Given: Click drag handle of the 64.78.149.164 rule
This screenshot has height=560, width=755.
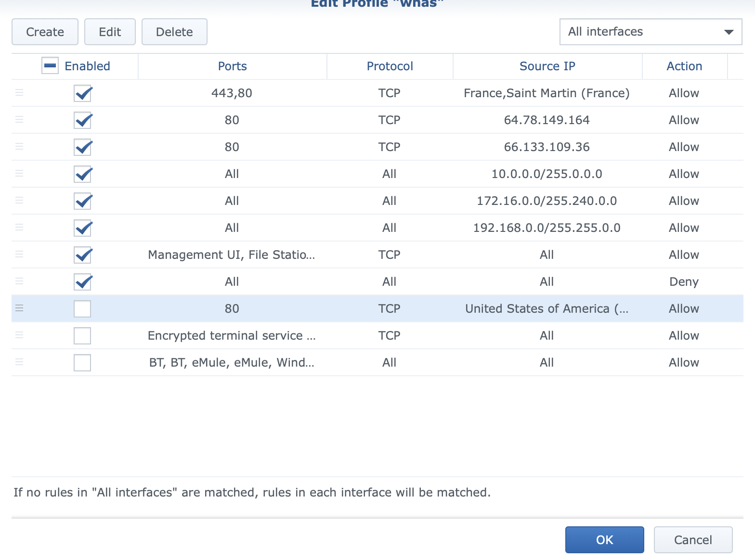Looking at the screenshot, I should 19,120.
